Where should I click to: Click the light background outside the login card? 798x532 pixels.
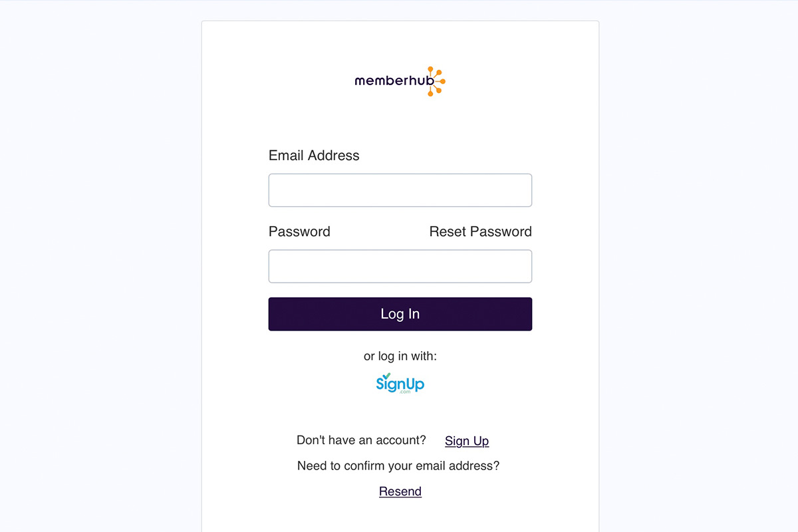[x=100, y=266]
